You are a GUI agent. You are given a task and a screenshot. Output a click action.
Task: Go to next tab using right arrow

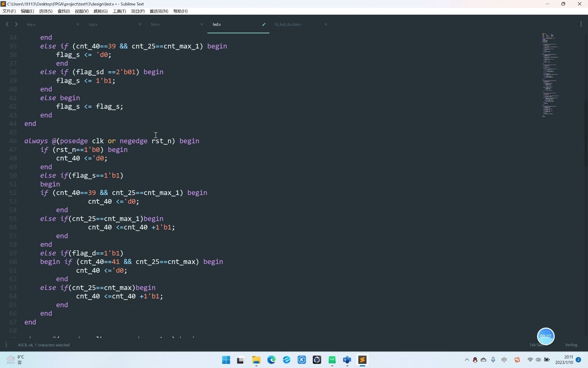click(16, 24)
